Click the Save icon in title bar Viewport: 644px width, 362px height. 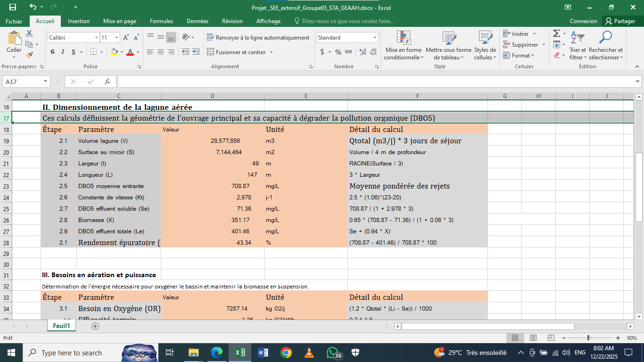tap(13, 7)
